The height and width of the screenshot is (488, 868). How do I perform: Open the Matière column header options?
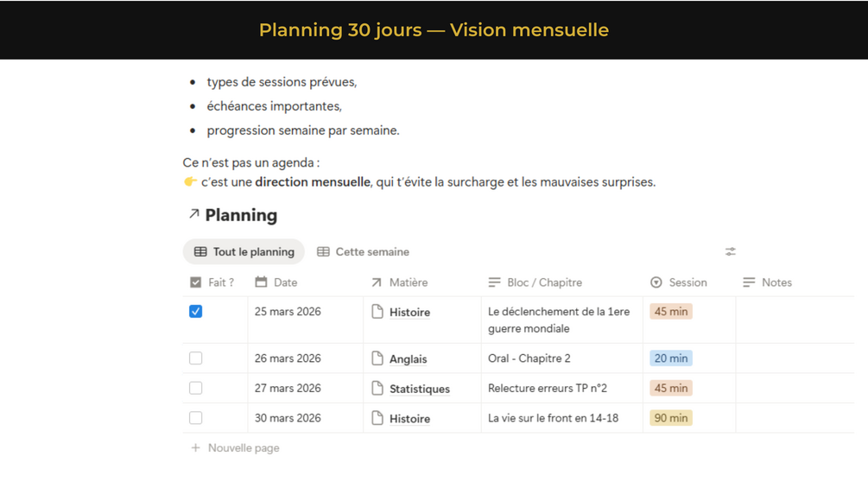(408, 282)
